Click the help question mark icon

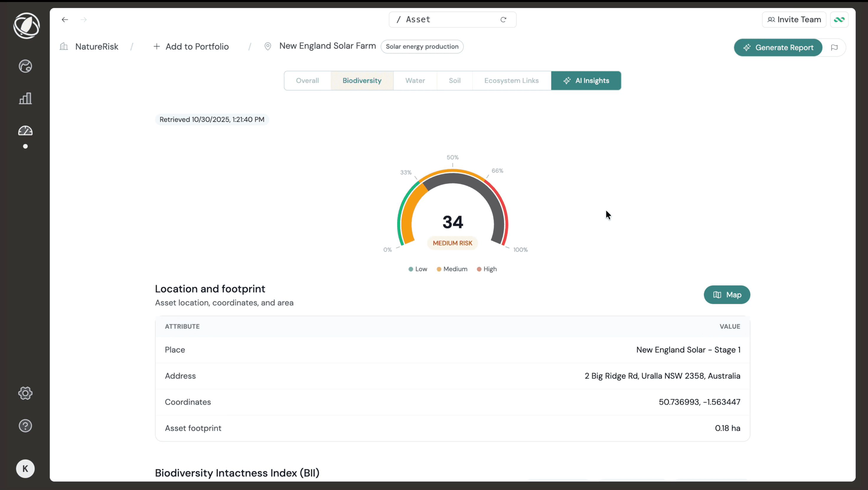click(x=25, y=426)
